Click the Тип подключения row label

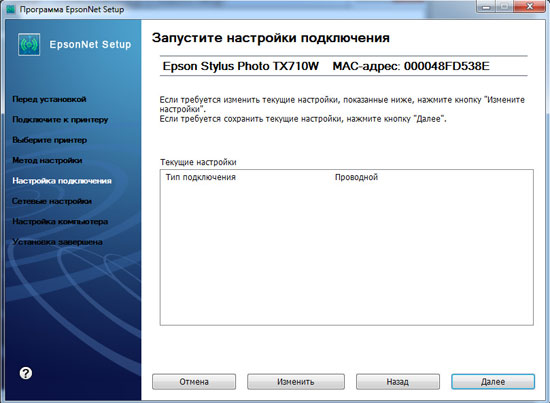click(x=201, y=177)
